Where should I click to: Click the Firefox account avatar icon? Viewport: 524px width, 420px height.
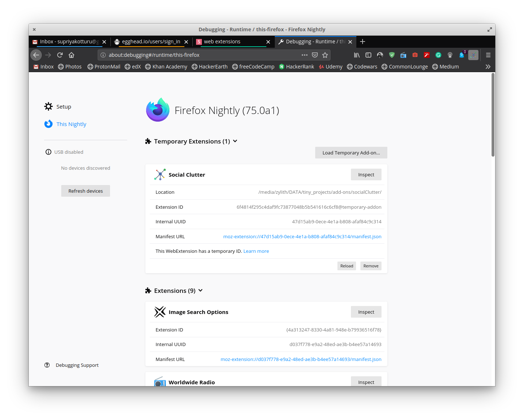click(380, 55)
